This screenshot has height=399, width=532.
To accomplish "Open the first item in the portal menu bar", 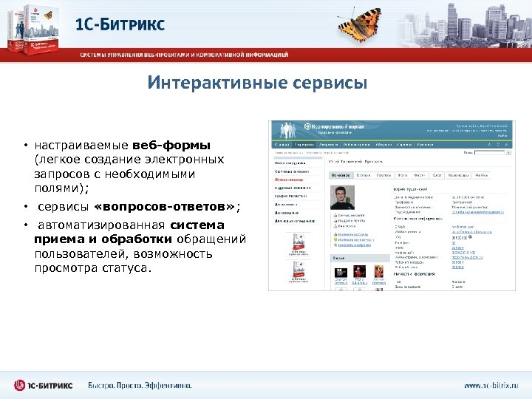I will pyautogui.click(x=282, y=145).
